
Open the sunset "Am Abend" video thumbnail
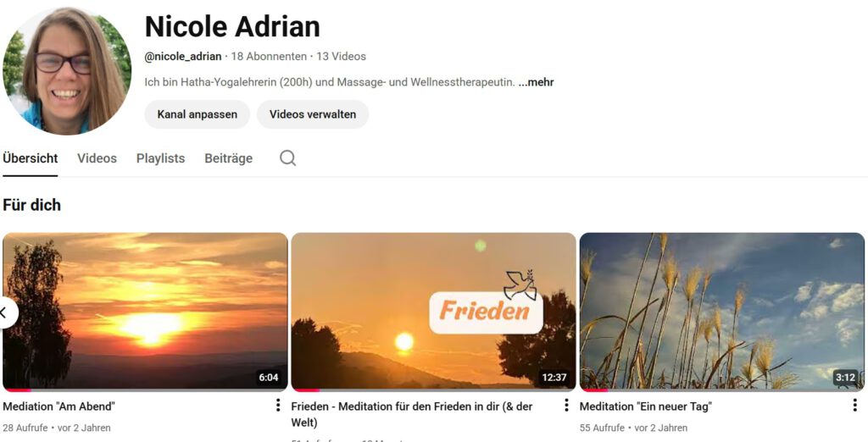145,312
